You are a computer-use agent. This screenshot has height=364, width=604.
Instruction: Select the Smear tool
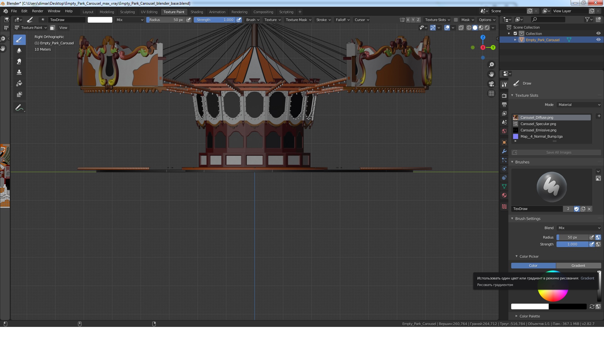point(19,61)
